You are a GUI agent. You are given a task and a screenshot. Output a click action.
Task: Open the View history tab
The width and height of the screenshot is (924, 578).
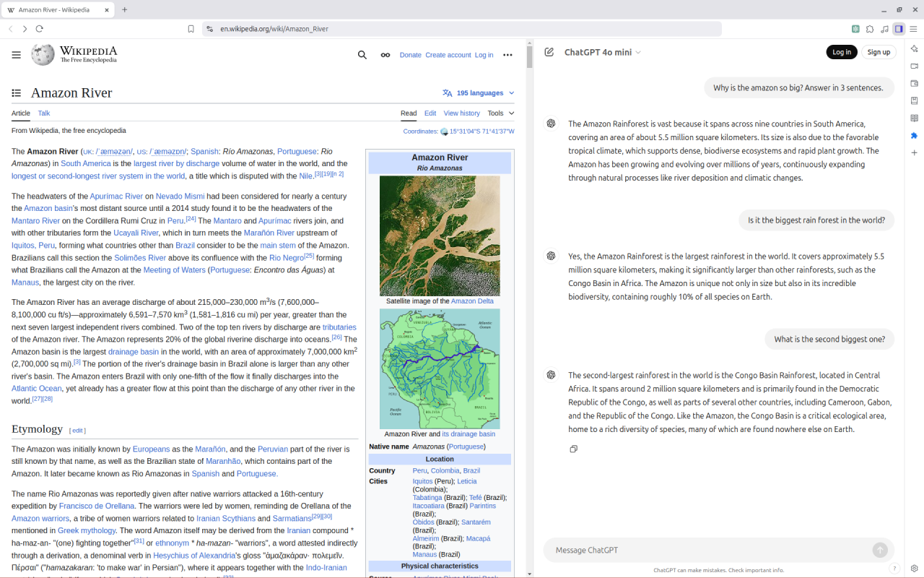tap(461, 113)
